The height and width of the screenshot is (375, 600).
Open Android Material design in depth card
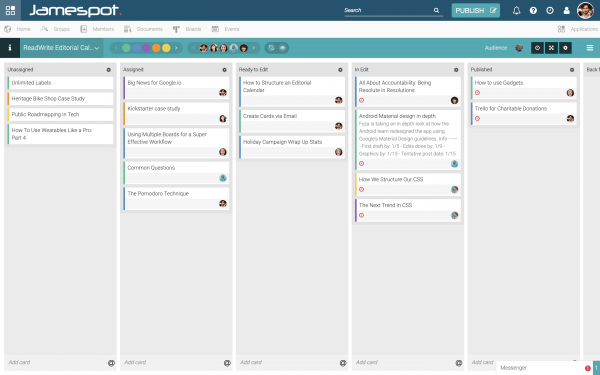click(408, 140)
